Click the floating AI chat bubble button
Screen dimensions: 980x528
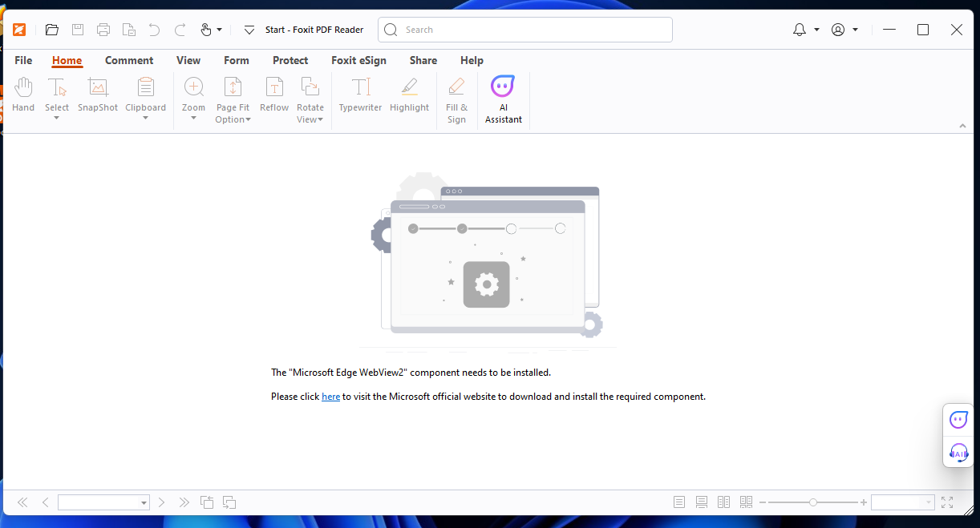coord(958,419)
